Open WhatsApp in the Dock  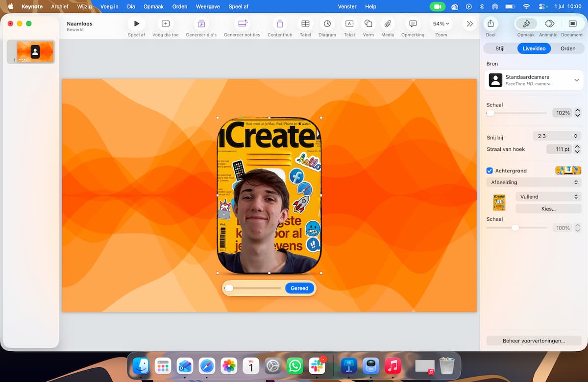point(295,366)
